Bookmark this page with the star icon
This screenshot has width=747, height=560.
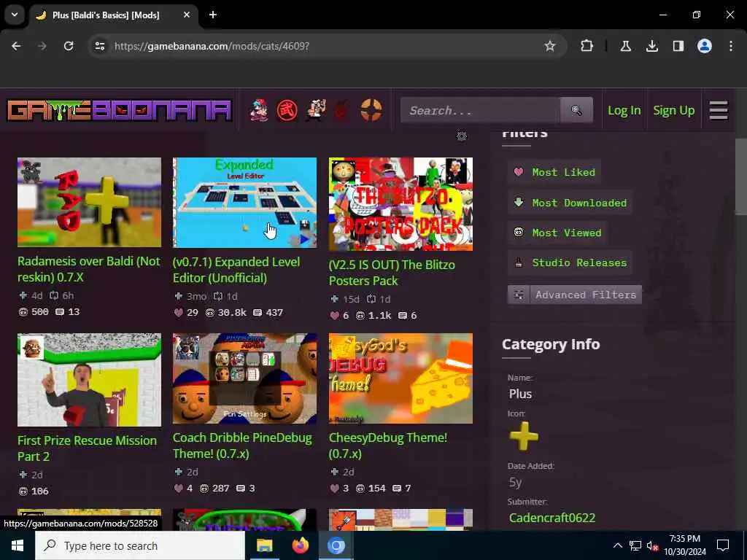(x=550, y=46)
